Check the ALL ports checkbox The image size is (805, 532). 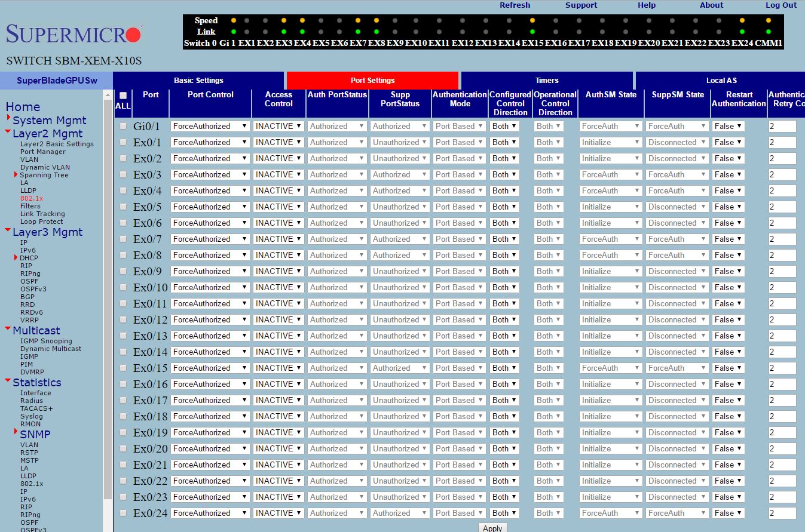[x=123, y=96]
